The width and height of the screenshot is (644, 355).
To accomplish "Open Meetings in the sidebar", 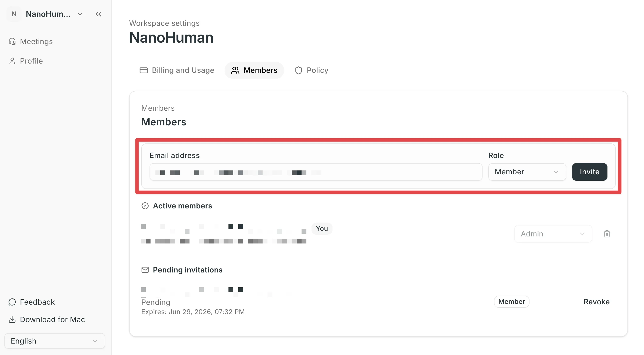I will point(31,41).
